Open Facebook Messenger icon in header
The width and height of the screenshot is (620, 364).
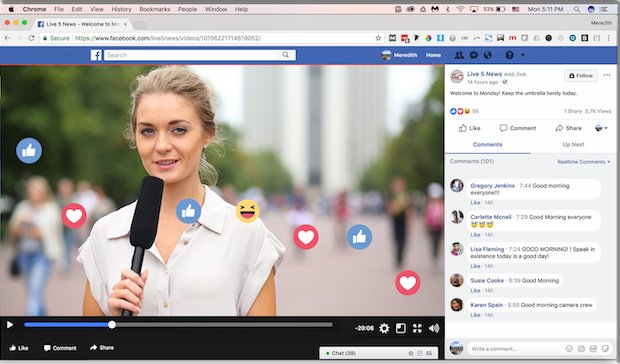point(474,55)
